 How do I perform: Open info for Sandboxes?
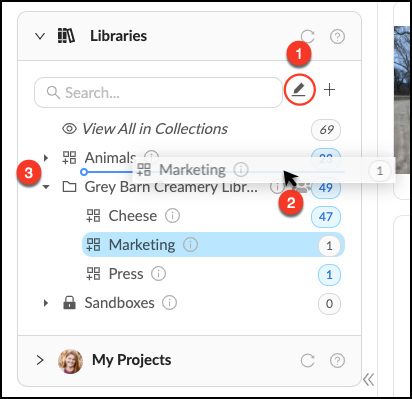coord(169,303)
